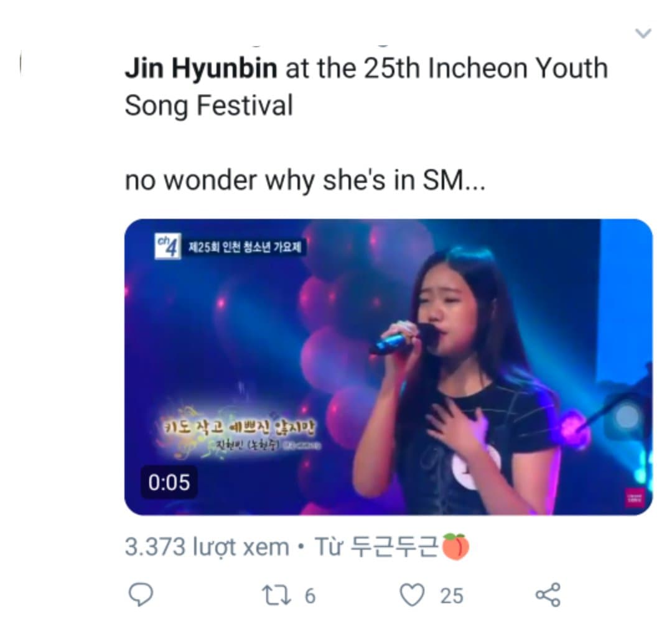
Task: Click the bold Jin Hyunbin name text
Action: pos(201,68)
